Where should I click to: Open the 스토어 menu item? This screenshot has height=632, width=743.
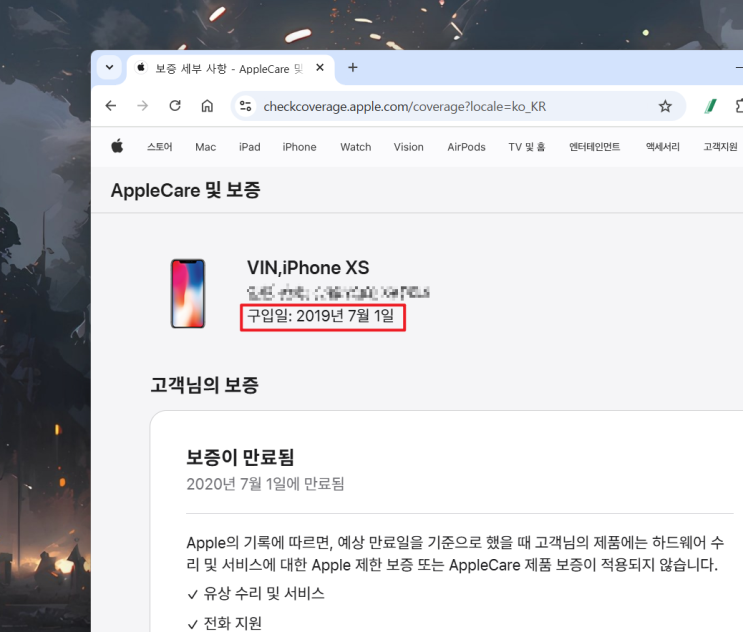(160, 147)
